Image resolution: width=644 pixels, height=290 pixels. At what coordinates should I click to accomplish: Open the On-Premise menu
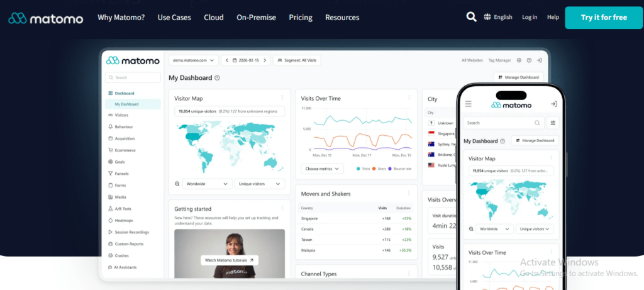tap(257, 18)
